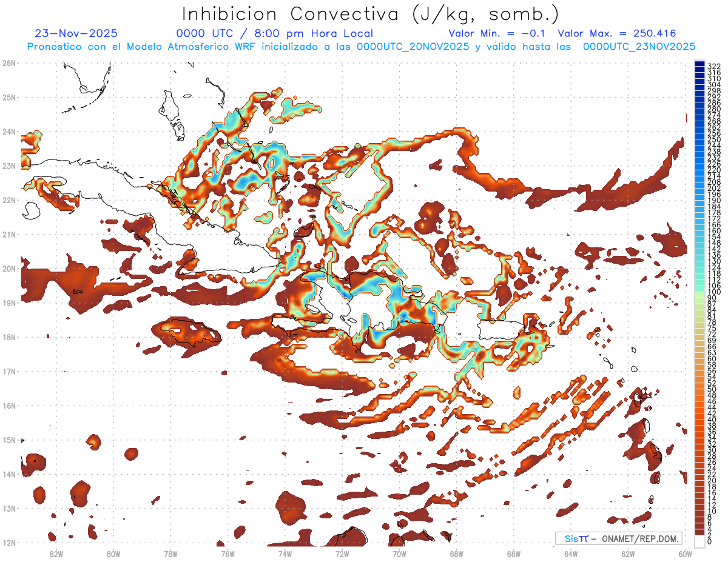Click the 'Valor Max. = 250.416' text
728x562 pixels.
pyautogui.click(x=617, y=33)
